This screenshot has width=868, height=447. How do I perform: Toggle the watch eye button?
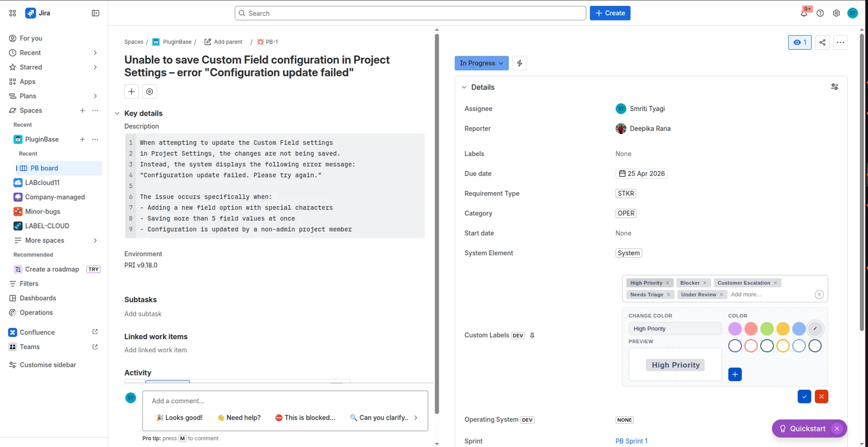click(x=800, y=42)
